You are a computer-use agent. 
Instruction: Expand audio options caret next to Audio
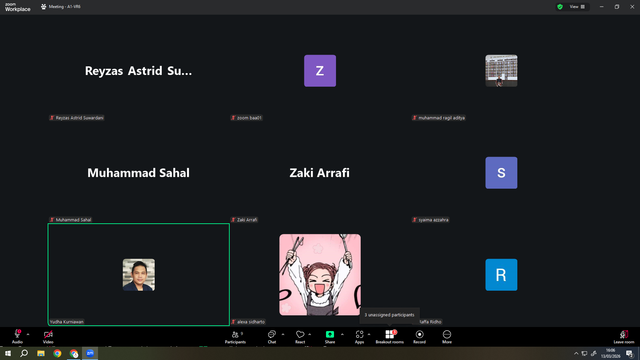pyautogui.click(x=28, y=334)
